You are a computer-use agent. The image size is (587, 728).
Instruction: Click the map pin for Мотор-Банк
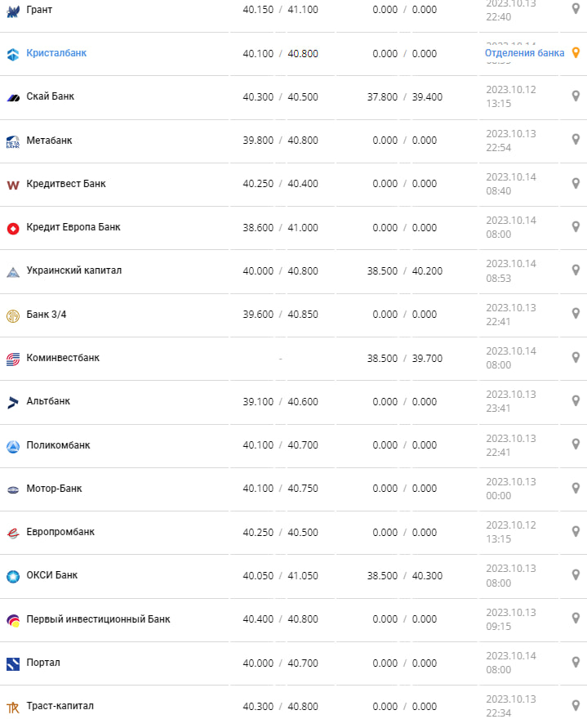pos(576,488)
